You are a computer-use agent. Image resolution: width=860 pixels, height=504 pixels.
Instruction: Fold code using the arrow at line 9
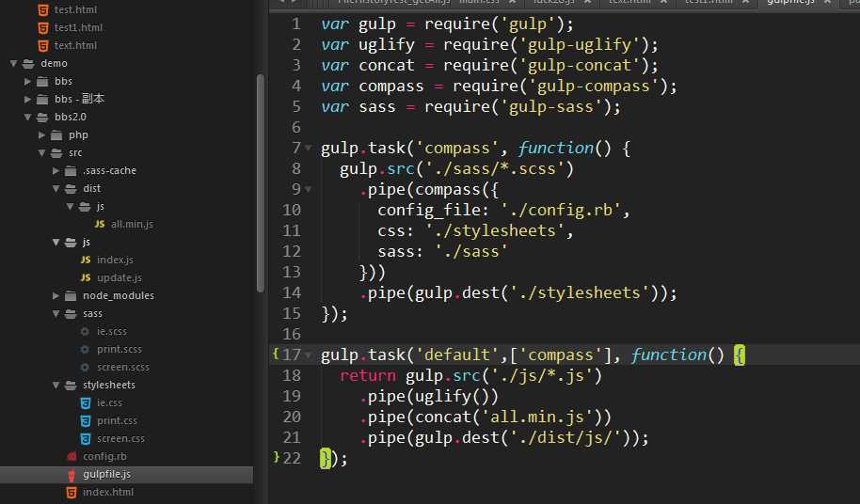pos(309,190)
